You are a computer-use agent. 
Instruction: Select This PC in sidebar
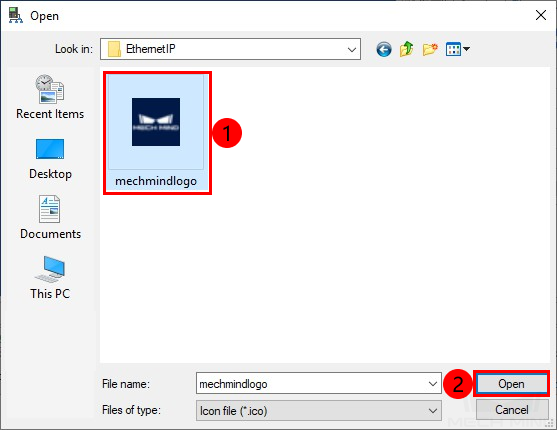(50, 278)
